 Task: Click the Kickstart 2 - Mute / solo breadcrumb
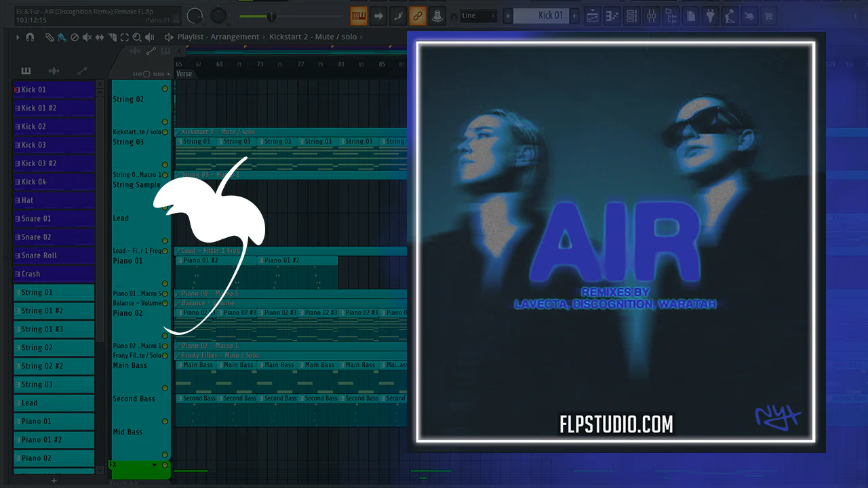[x=313, y=37]
